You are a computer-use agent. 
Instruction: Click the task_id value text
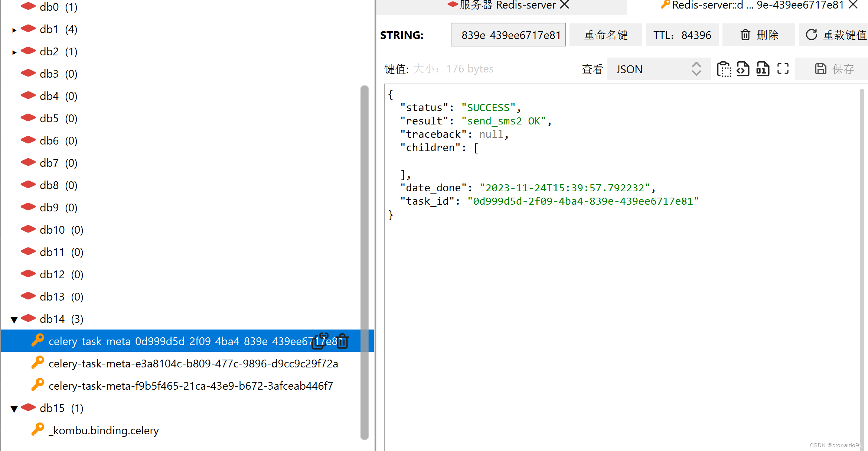(x=583, y=201)
